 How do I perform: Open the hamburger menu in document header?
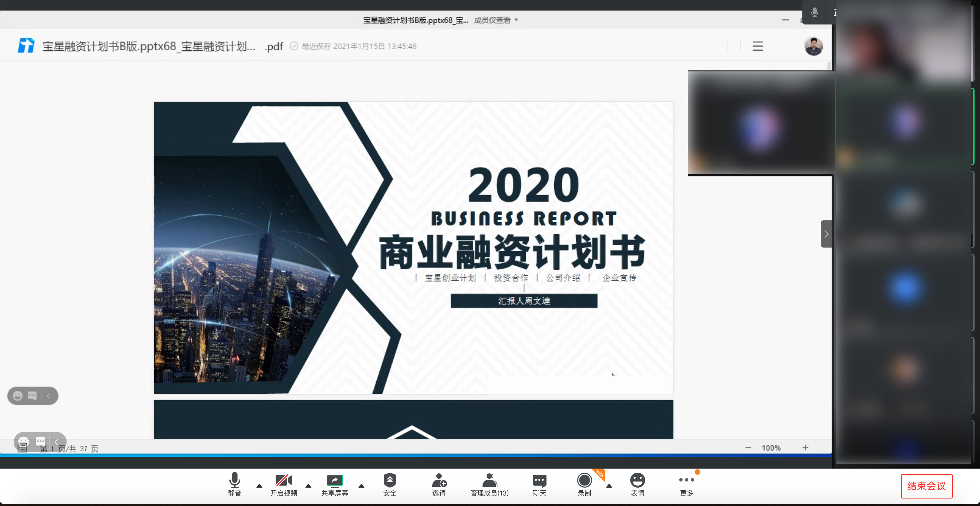point(757,46)
